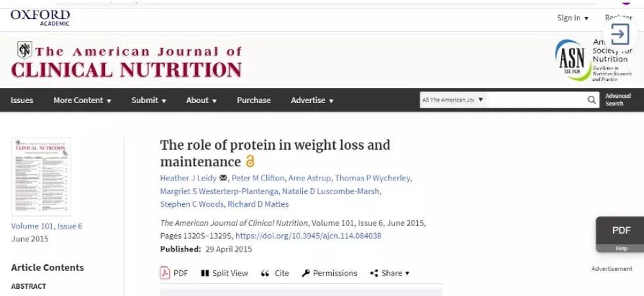Open the Share dropdown
The image size is (644, 296).
coord(390,273)
